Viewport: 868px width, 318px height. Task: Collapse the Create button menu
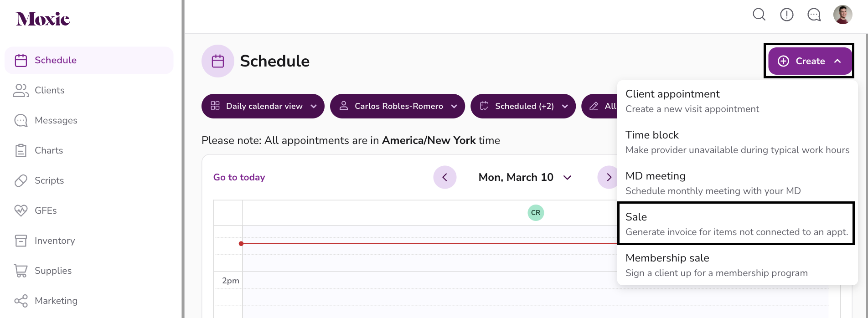(x=810, y=61)
